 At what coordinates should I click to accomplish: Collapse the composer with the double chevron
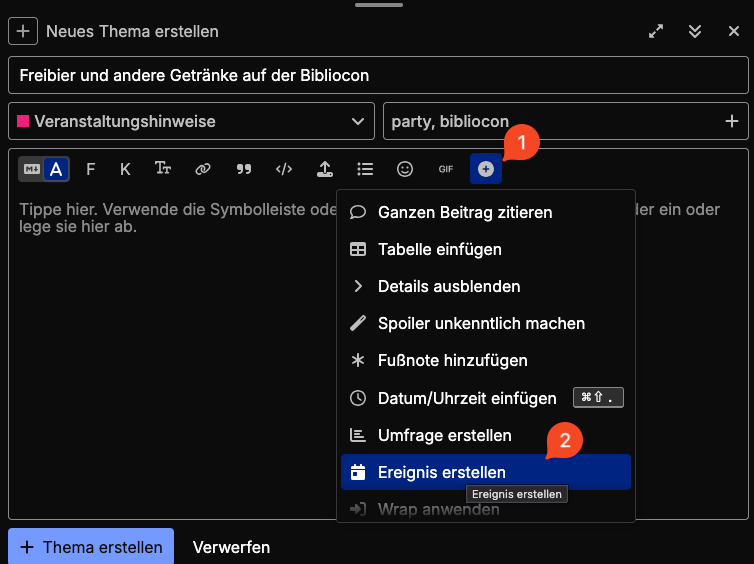click(695, 31)
